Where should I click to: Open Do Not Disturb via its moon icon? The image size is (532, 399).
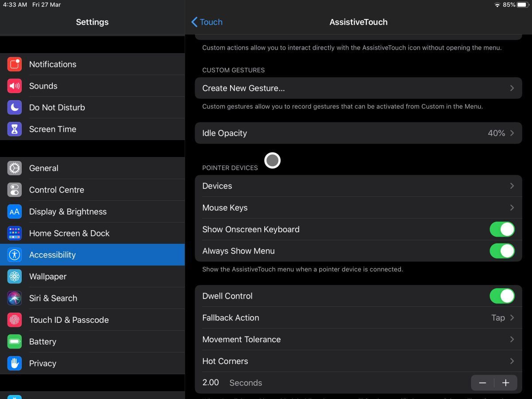click(x=14, y=107)
